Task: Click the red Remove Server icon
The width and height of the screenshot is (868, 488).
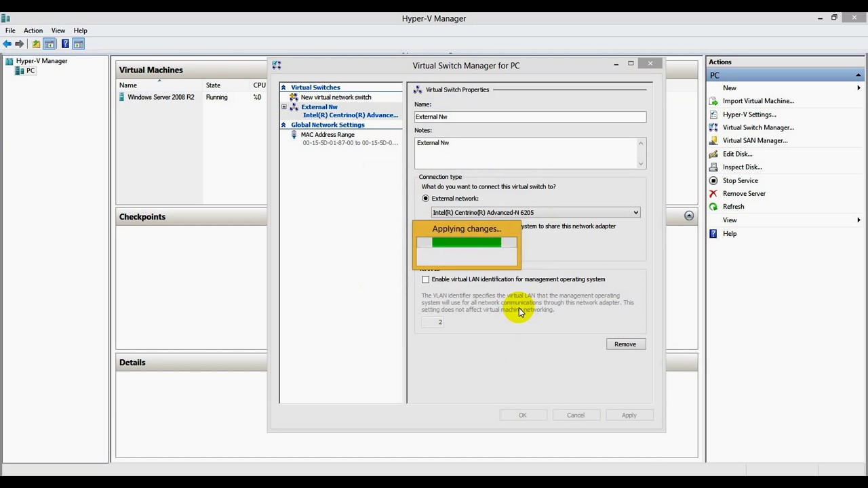Action: coord(713,193)
